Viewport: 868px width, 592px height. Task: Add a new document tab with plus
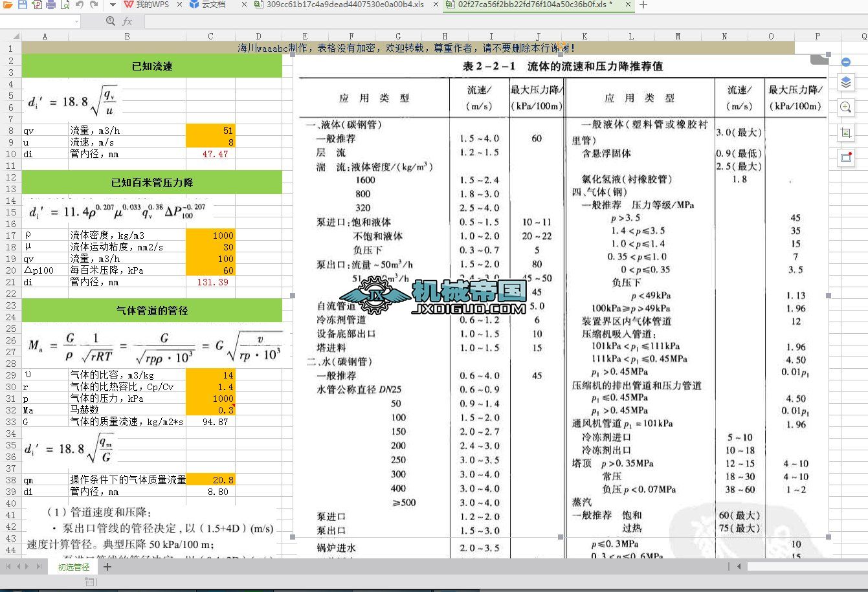[x=643, y=5]
